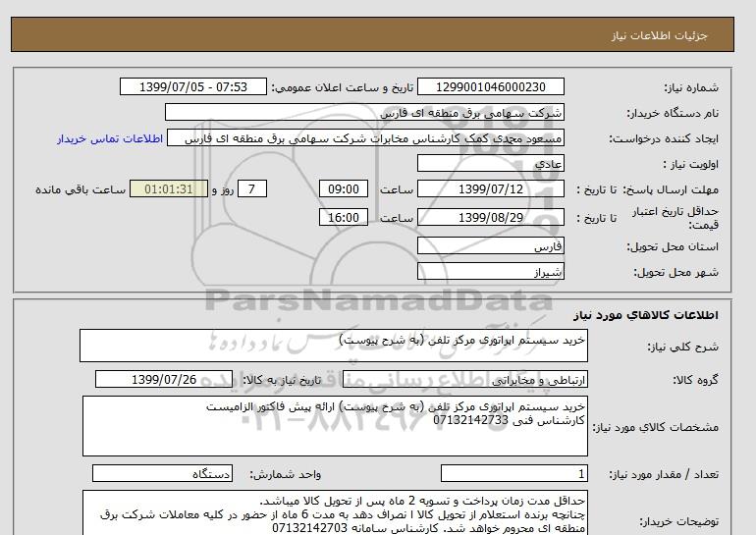The height and width of the screenshot is (535, 756).
Task: Click the label شهر محل تحویل
Action: tap(675, 272)
